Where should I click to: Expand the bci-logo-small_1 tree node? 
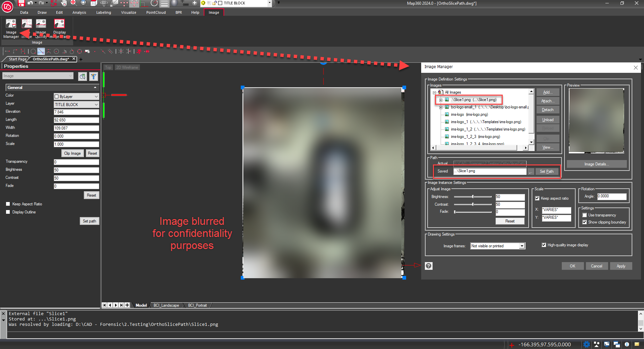(441, 107)
